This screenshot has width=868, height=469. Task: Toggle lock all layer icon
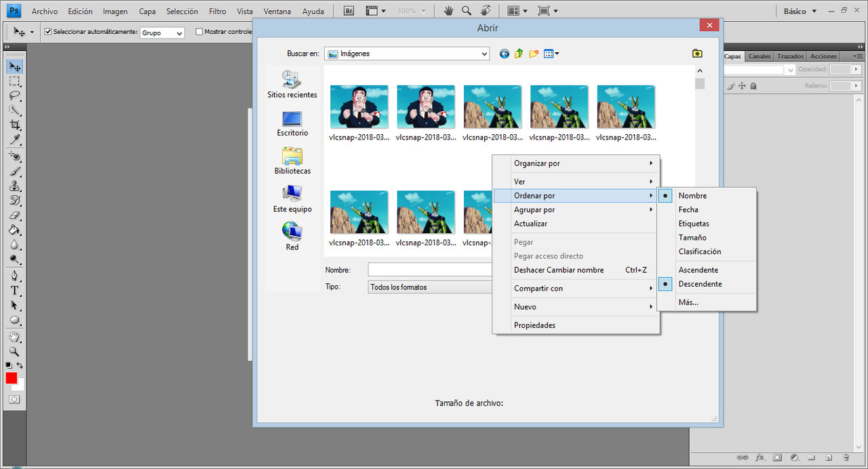click(x=753, y=86)
